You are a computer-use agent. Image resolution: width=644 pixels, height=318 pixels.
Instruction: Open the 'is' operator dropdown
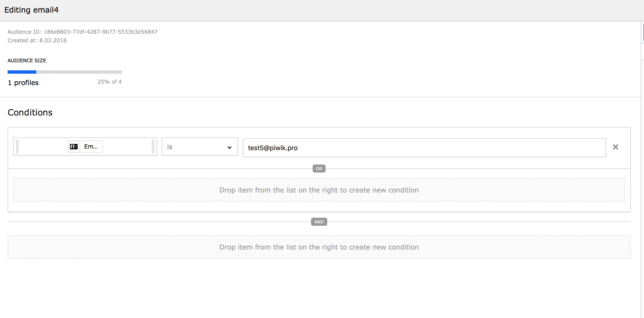[200, 146]
